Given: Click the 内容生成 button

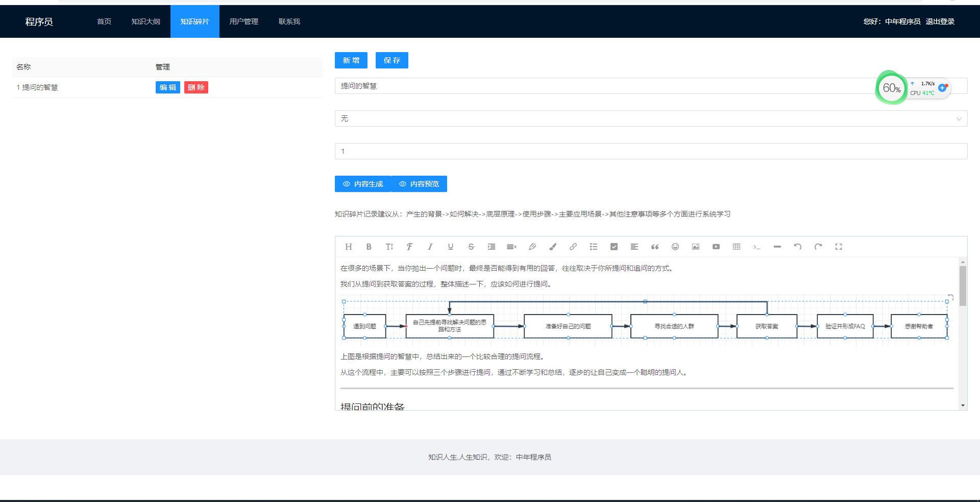Looking at the screenshot, I should 363,184.
